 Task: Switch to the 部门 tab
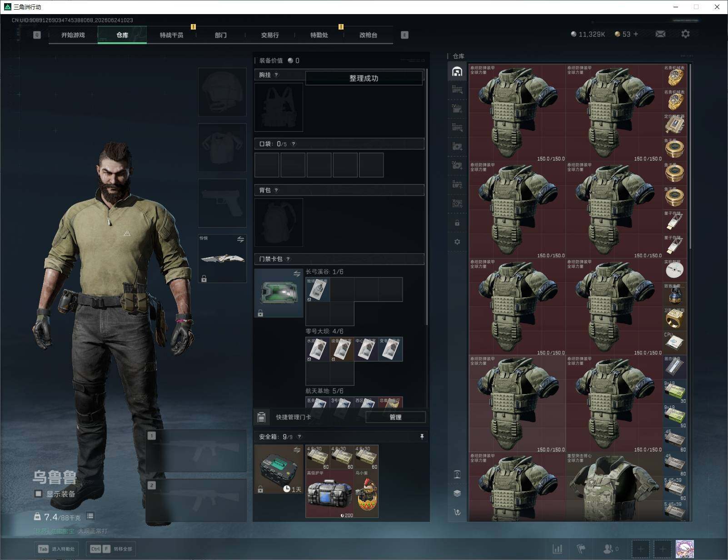(x=221, y=35)
